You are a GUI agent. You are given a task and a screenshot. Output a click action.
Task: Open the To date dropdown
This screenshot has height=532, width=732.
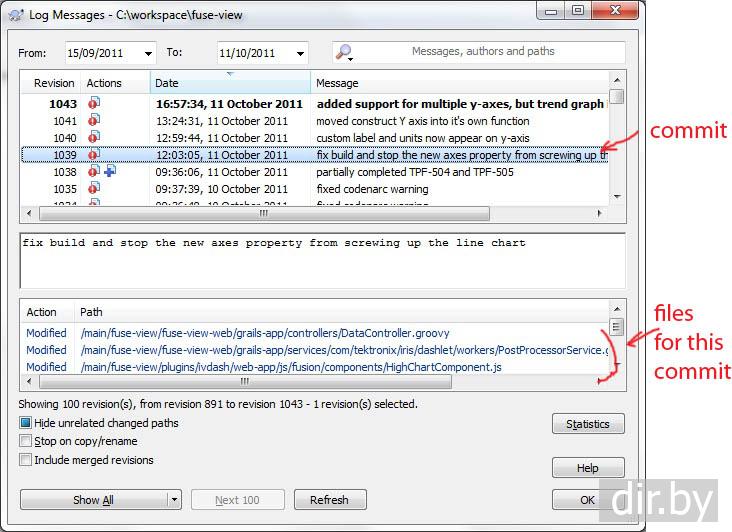point(300,53)
